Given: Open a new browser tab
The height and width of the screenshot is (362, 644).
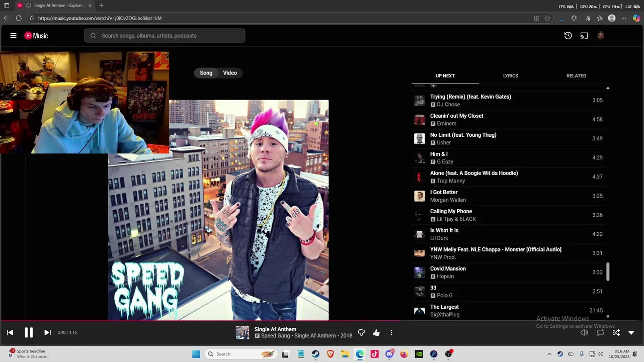Looking at the screenshot, I should coord(101,6).
